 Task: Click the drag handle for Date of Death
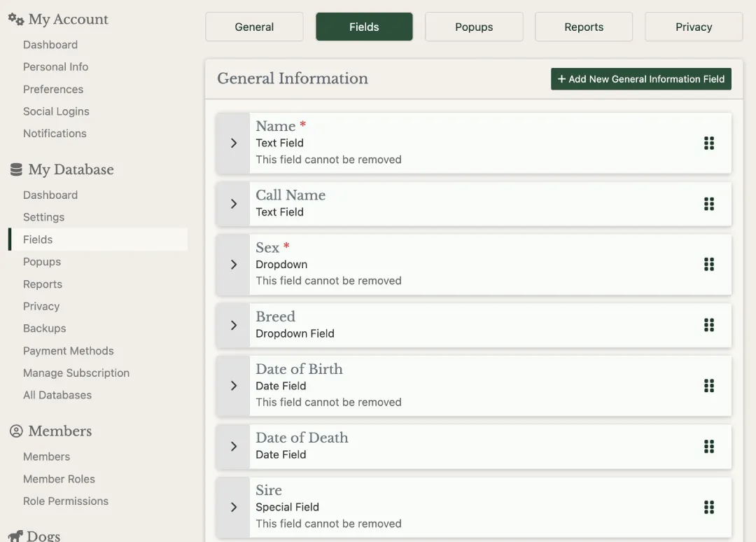708,447
